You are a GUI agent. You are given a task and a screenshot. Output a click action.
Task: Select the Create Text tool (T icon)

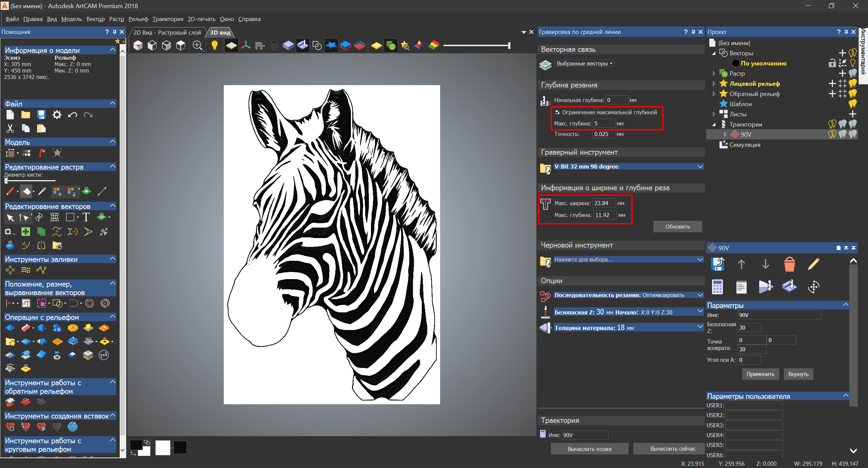[x=86, y=217]
